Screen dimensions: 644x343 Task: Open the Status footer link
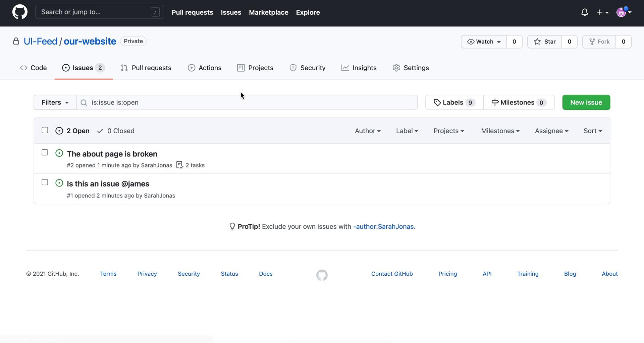[x=229, y=274]
